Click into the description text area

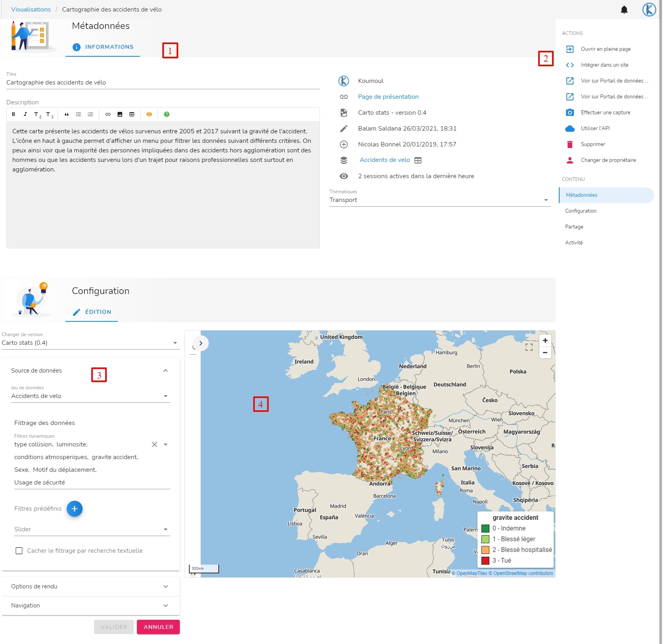point(163,185)
